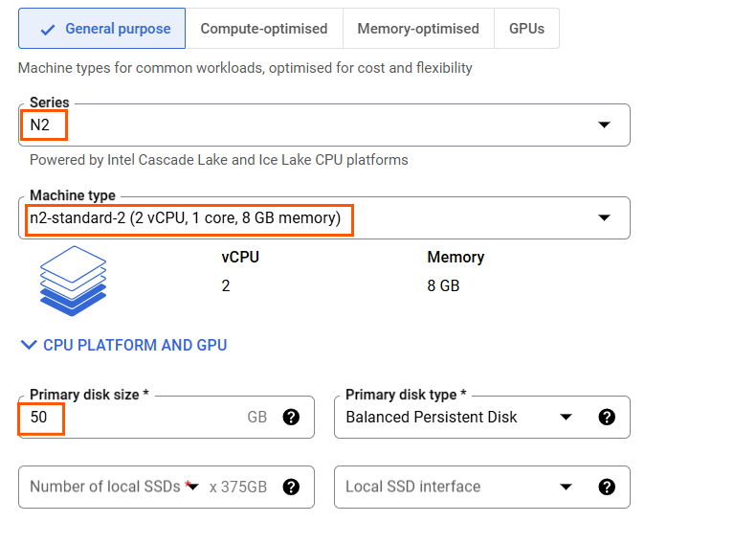
Task: Open the Primary disk type dropdown
Action: point(459,418)
